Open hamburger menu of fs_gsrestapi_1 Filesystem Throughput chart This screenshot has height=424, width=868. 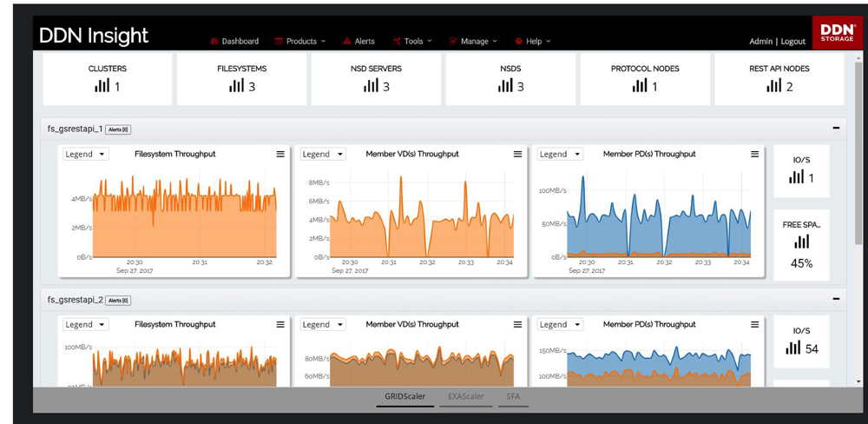280,154
